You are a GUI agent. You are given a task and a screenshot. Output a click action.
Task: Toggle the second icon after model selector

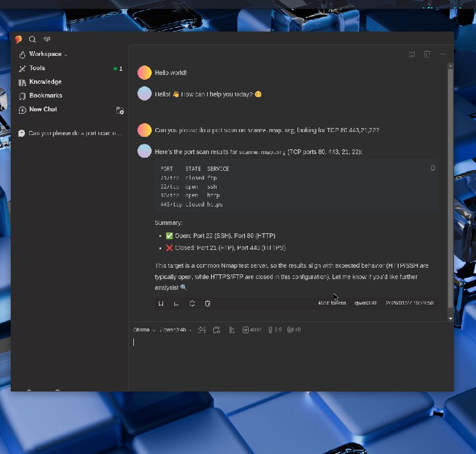click(x=217, y=330)
